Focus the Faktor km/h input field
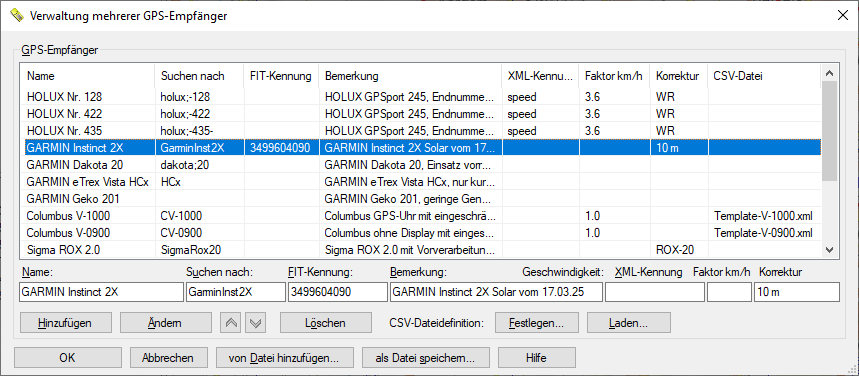The width and height of the screenshot is (859, 376). [x=729, y=292]
